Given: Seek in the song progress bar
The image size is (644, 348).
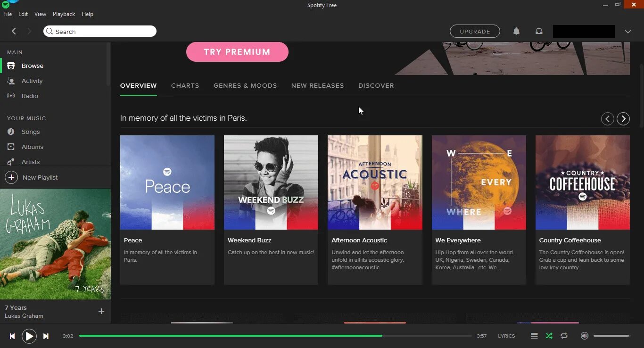Looking at the screenshot, I should click(275, 336).
